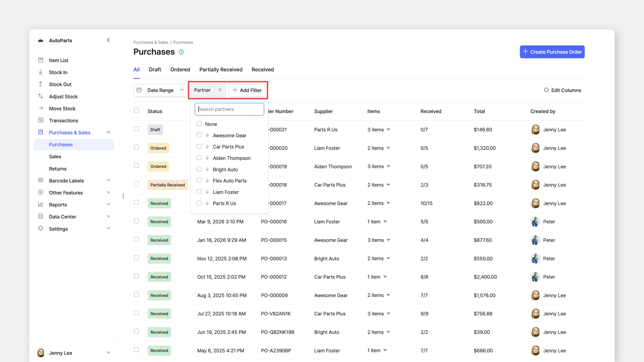
Task: Click the Barcode Labels icon
Action: 40,180
